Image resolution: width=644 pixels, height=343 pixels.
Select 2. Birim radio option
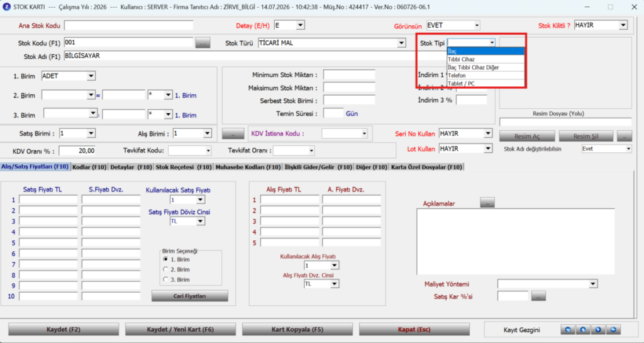click(165, 269)
